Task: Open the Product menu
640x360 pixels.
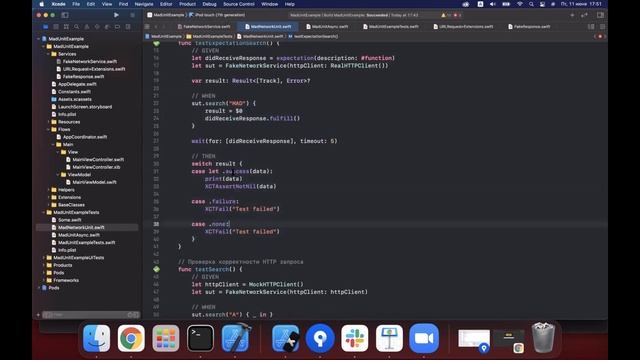Action: pyautogui.click(x=187, y=4)
